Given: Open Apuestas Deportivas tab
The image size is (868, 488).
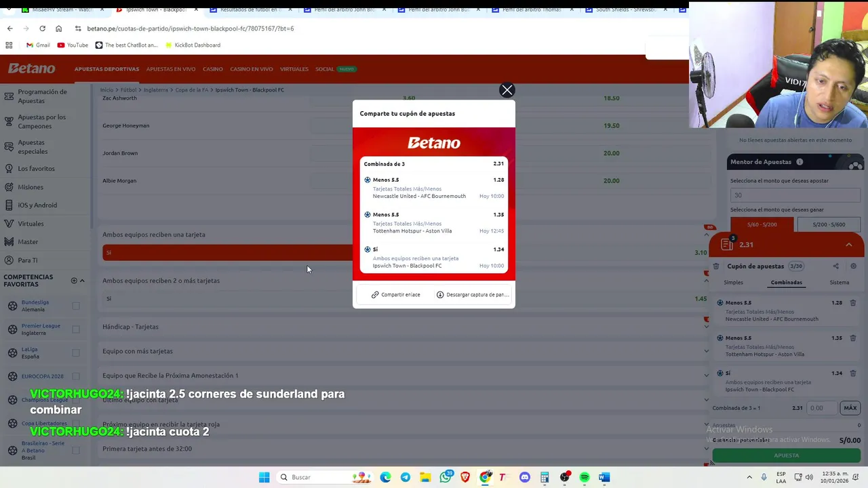Looking at the screenshot, I should coord(106,69).
